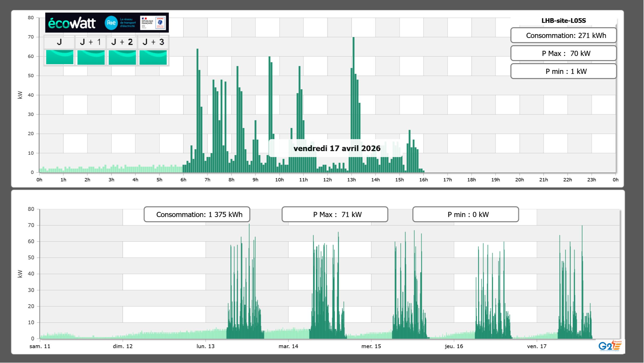Click the green signal under J + 2
This screenshot has width=644, height=363.
122,57
